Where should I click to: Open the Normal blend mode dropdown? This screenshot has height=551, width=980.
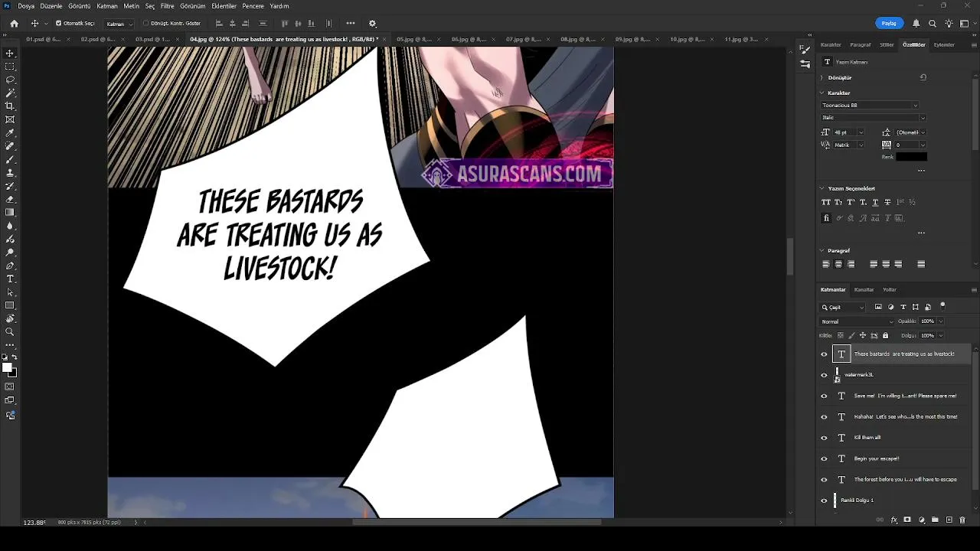coord(857,321)
